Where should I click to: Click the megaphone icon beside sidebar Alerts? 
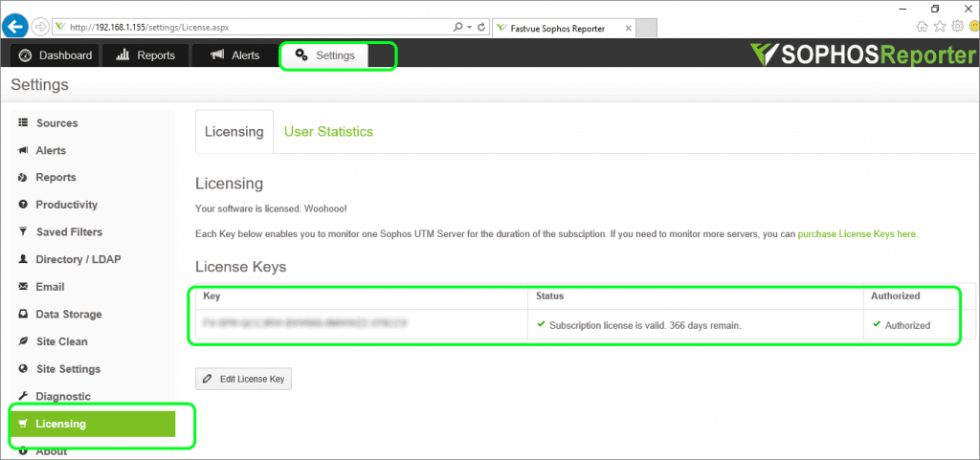coord(24,150)
